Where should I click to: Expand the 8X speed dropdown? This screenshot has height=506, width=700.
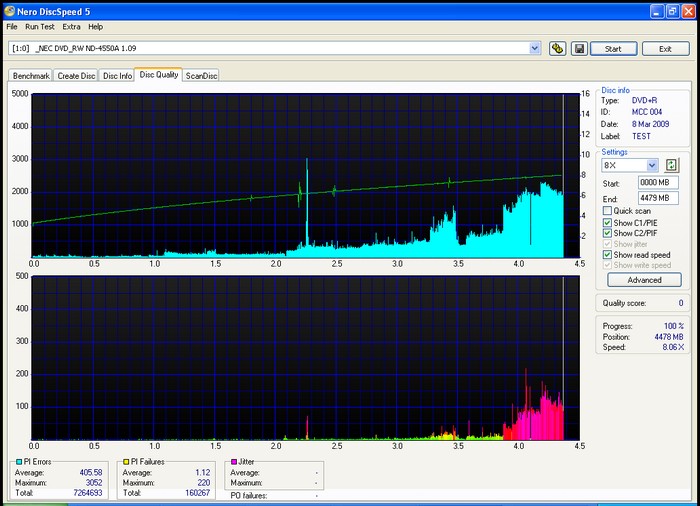[652, 165]
